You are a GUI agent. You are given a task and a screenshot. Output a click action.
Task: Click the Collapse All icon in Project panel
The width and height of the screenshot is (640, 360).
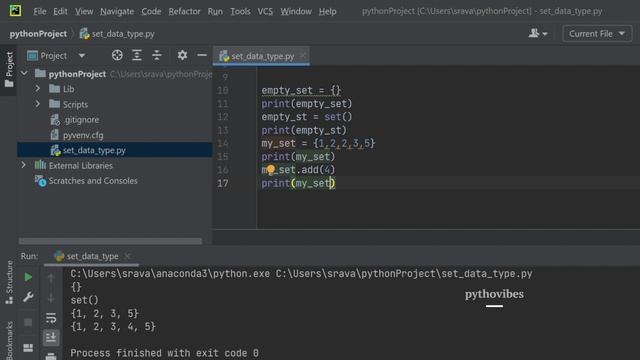click(157, 55)
